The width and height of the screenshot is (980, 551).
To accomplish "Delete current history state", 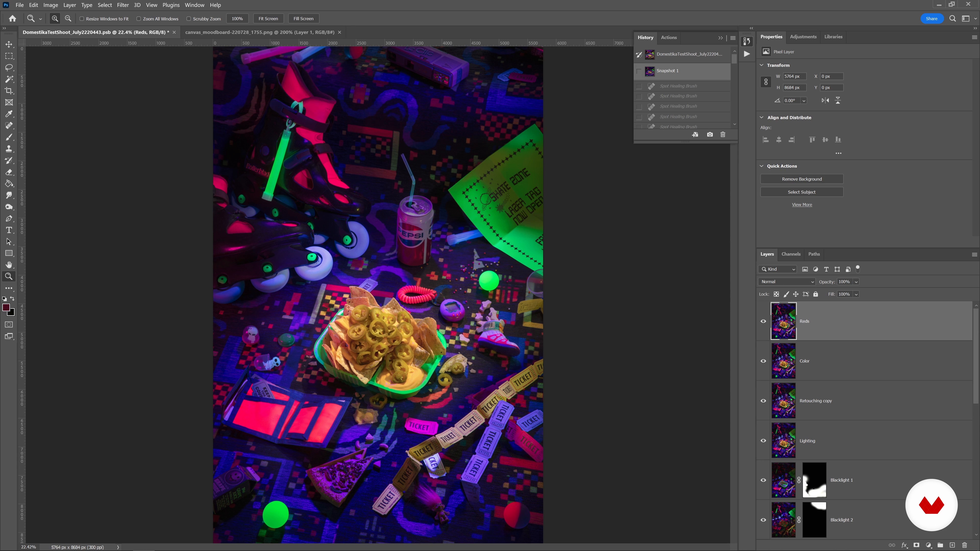I will point(723,135).
